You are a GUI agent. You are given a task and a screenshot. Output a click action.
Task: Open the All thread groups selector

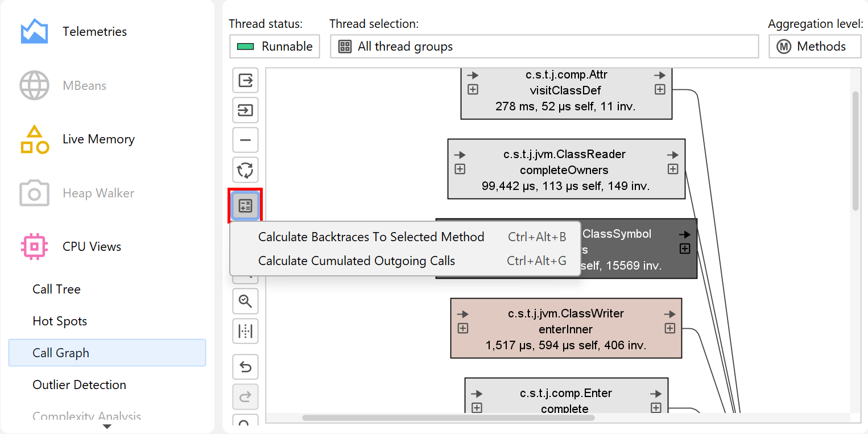point(544,47)
